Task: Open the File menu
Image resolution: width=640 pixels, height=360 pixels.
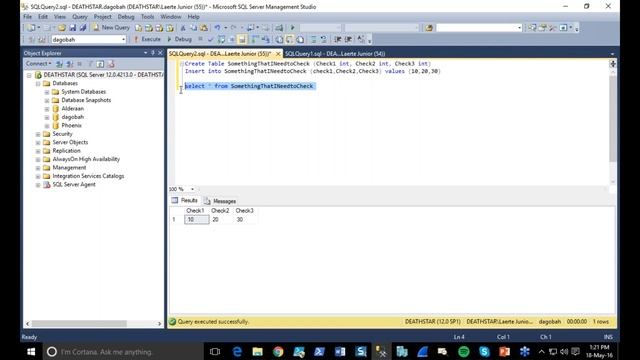Action: click(x=27, y=17)
